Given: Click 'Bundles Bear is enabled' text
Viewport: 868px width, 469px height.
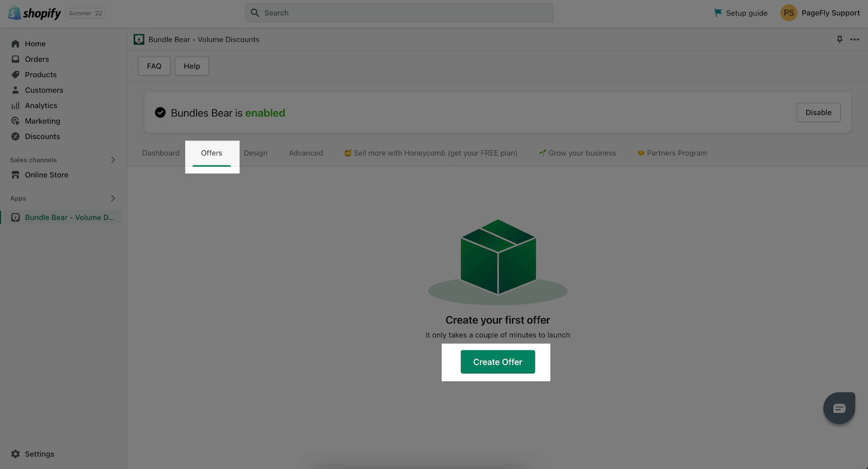Looking at the screenshot, I should (228, 113).
